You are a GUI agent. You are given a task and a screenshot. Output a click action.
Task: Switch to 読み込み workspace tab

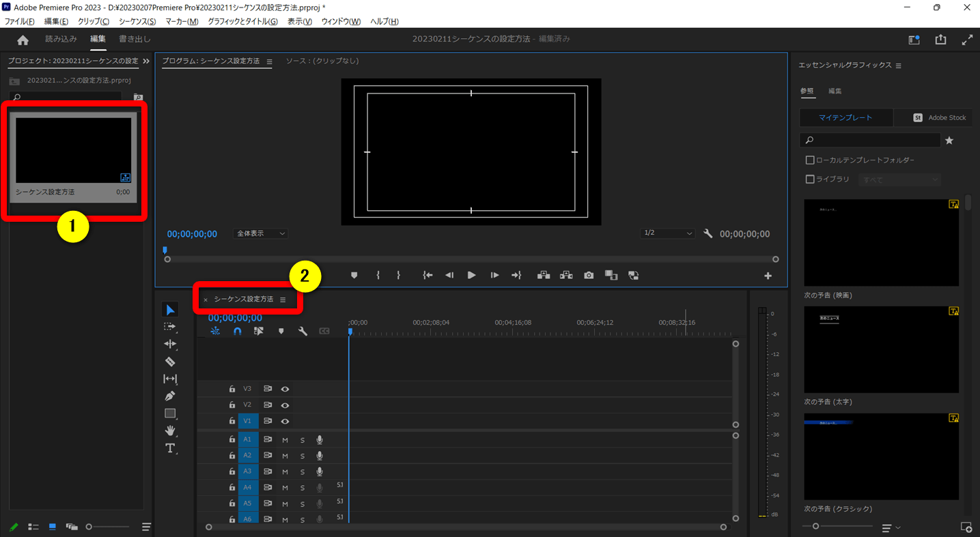(x=61, y=40)
